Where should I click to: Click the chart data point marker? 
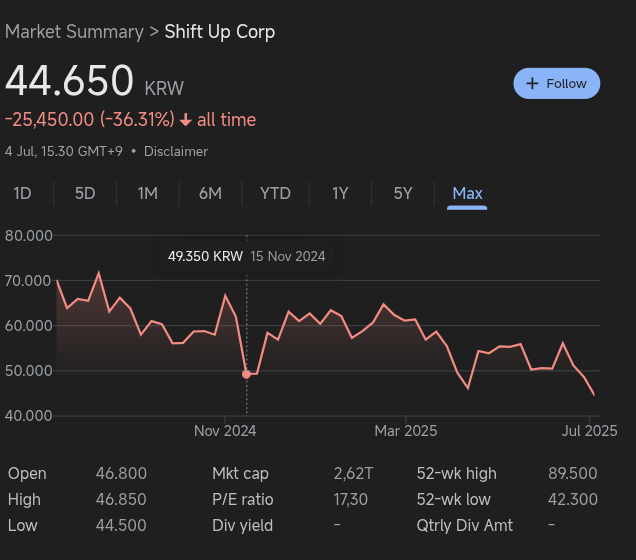[x=246, y=374]
